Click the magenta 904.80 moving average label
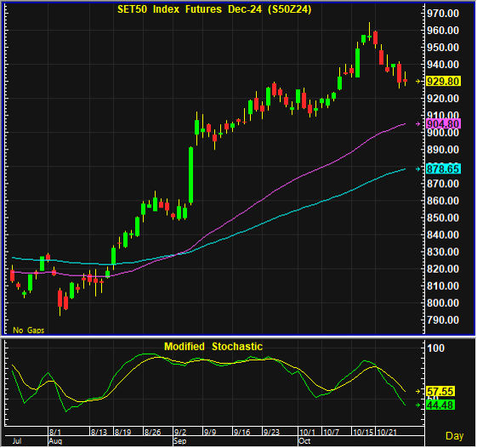The height and width of the screenshot is (448, 477). [443, 124]
